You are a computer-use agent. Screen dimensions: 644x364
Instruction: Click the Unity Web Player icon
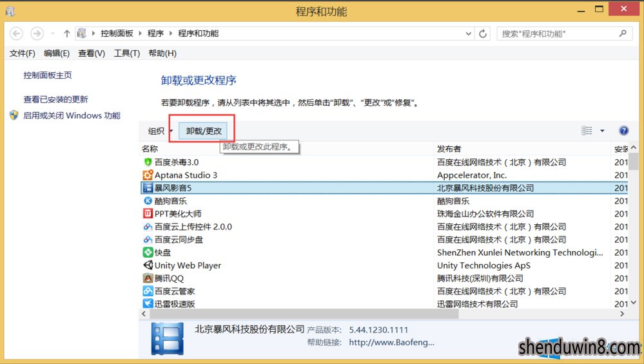coord(148,265)
